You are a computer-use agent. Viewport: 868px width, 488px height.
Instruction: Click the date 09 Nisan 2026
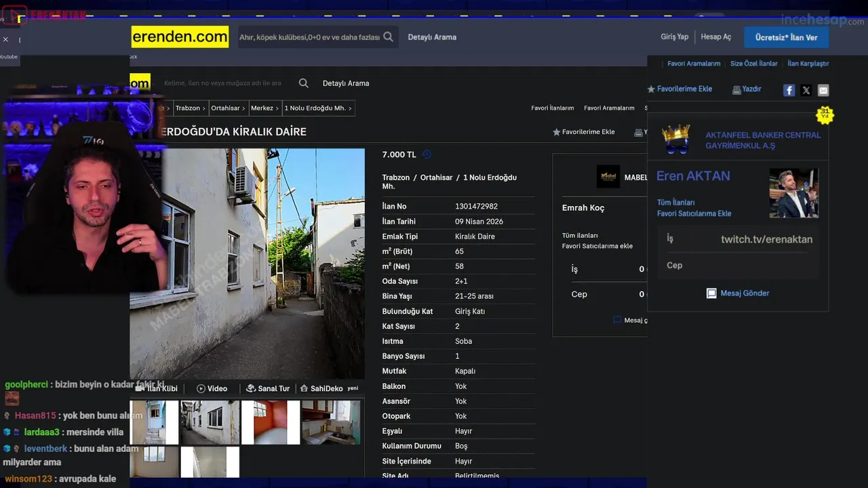pyautogui.click(x=479, y=222)
